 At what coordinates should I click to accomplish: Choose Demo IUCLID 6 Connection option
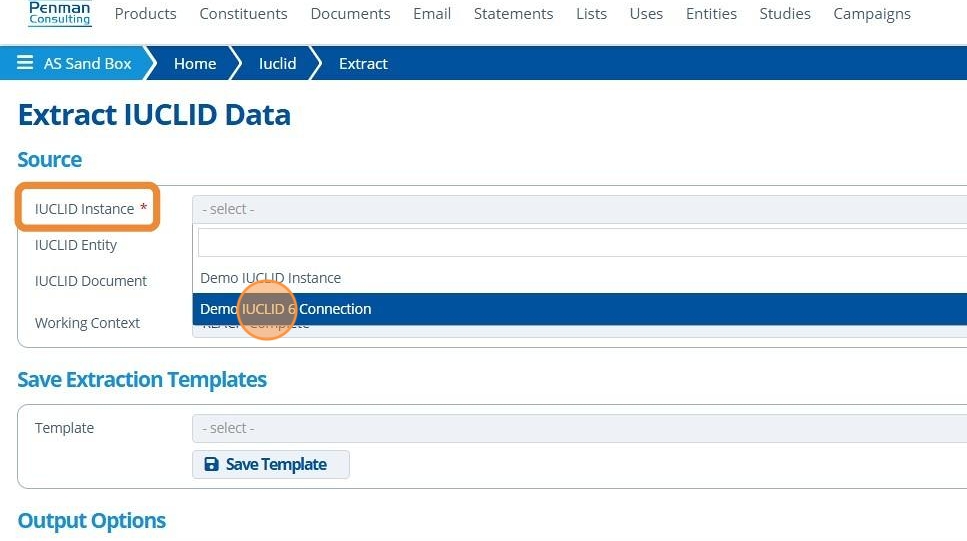point(580,309)
